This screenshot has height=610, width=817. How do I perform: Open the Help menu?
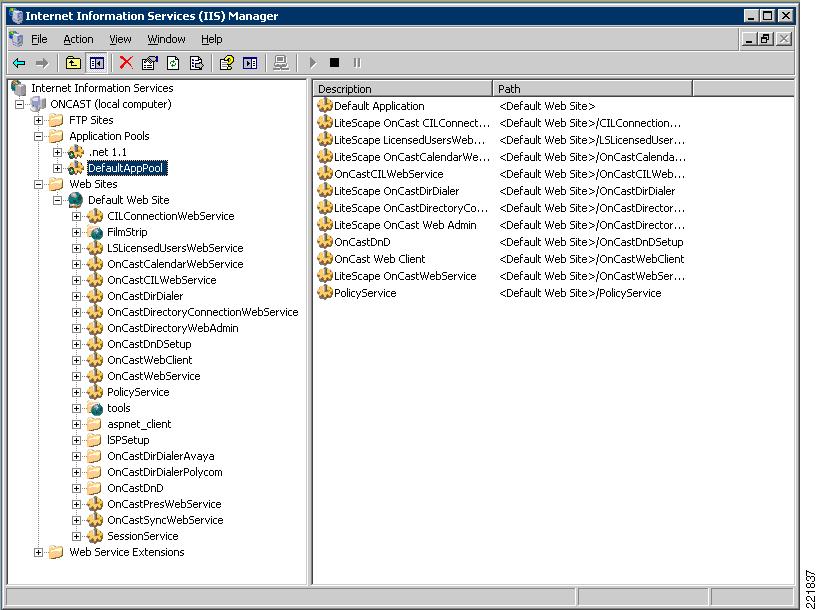pyautogui.click(x=212, y=39)
